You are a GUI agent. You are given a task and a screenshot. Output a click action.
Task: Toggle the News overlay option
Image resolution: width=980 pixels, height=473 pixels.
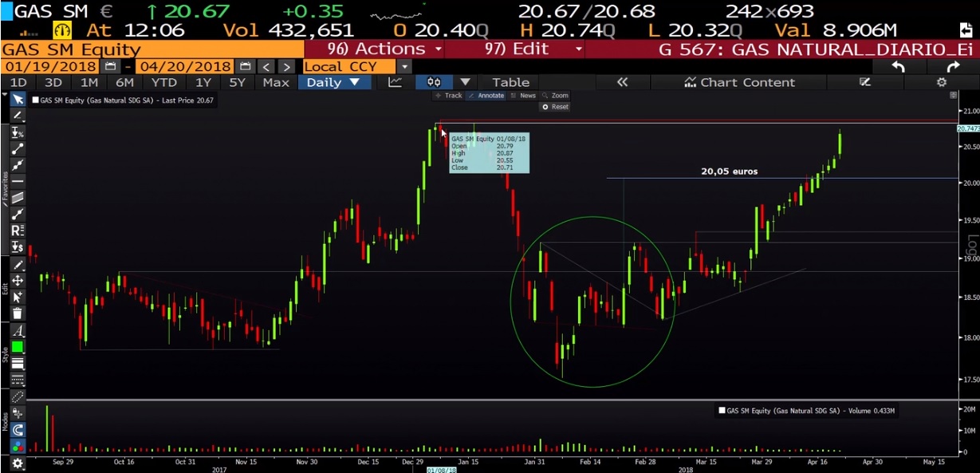coord(524,96)
